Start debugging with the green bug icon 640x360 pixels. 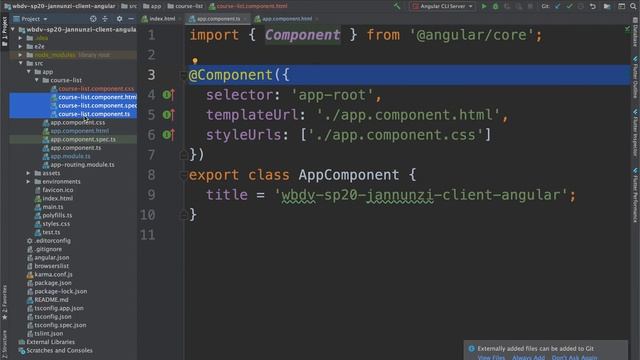(x=496, y=6)
